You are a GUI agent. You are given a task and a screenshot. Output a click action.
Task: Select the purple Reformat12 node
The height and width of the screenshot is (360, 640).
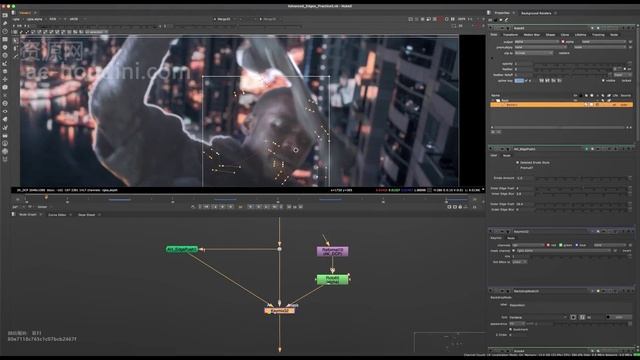point(333,251)
